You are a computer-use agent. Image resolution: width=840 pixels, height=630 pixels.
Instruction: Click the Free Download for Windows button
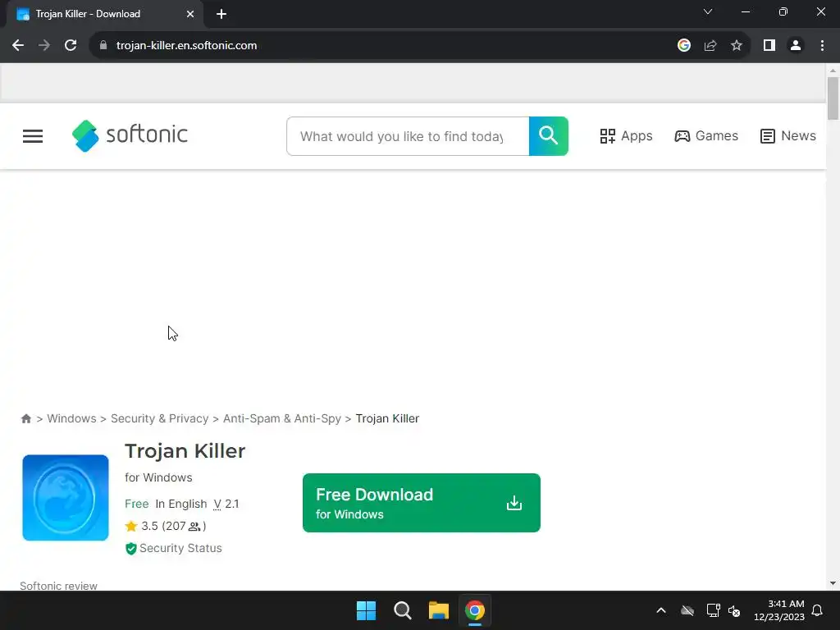tap(422, 503)
